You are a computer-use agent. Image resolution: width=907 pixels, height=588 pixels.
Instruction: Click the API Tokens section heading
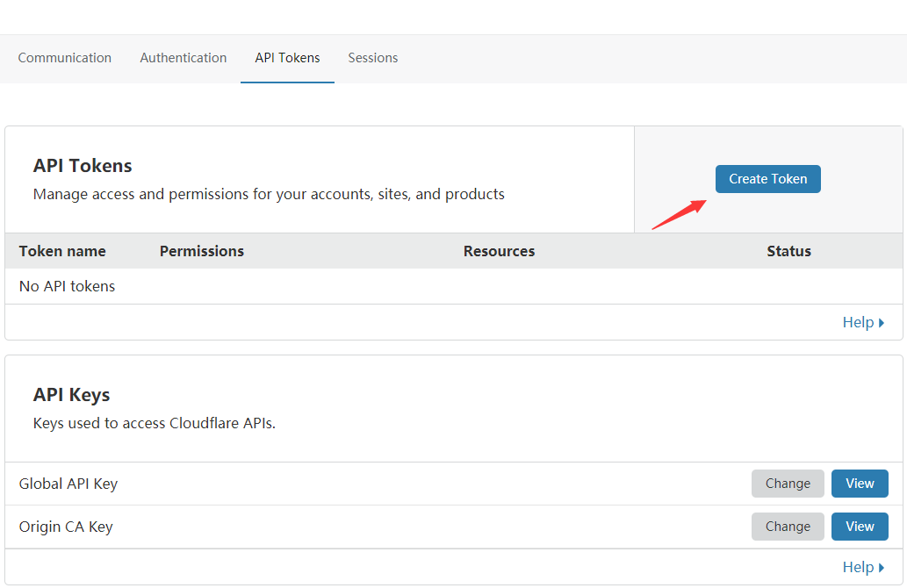tap(83, 166)
